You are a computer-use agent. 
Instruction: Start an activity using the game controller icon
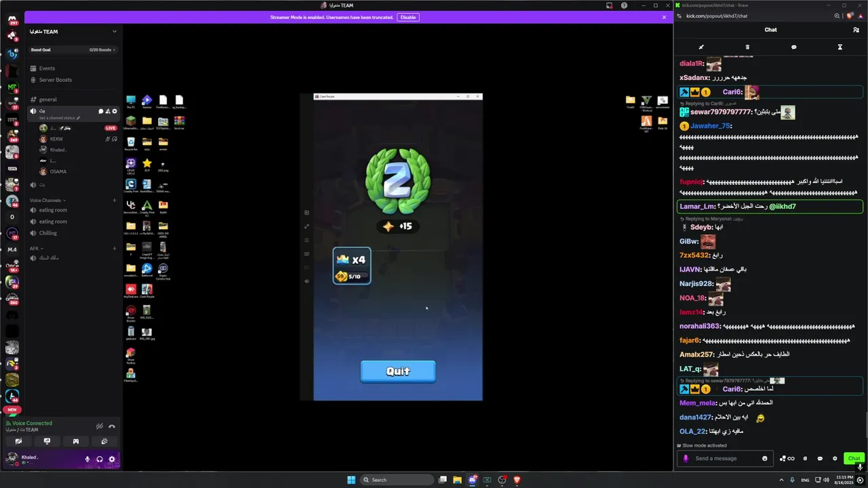75,441
